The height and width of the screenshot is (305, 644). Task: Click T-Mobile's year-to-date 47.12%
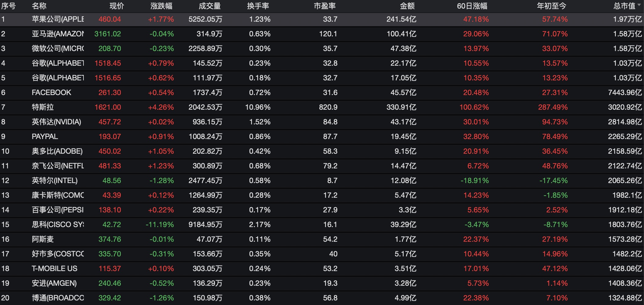point(555,269)
